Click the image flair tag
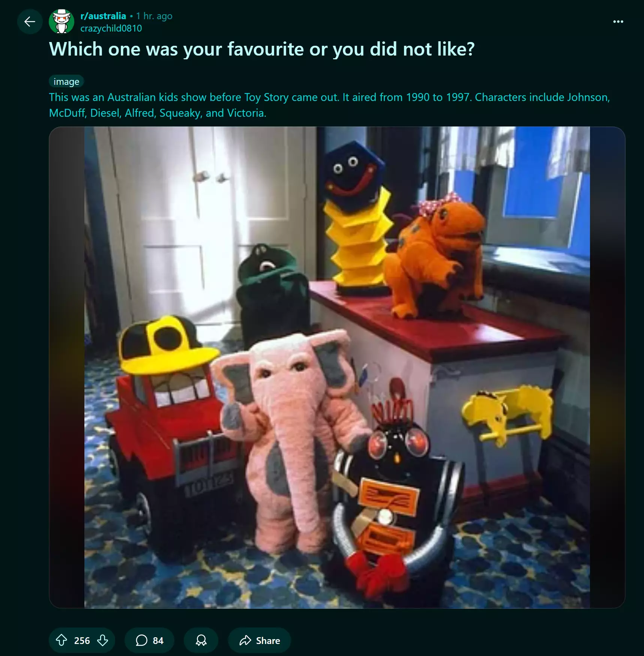Image resolution: width=644 pixels, height=656 pixels. pos(66,81)
